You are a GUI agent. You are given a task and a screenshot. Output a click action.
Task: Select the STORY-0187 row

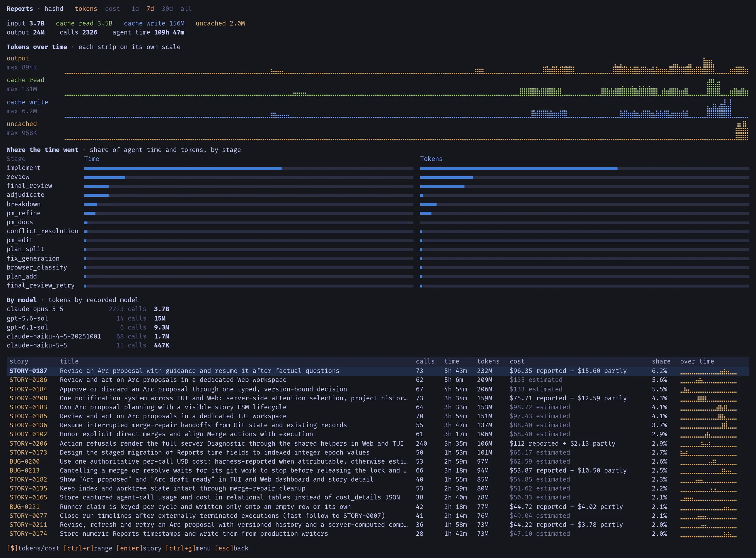[378, 371]
